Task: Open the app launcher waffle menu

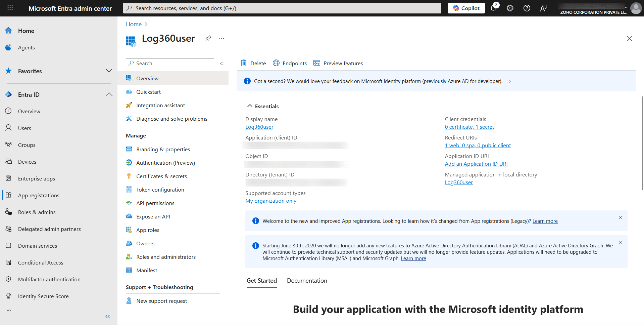Action: [10, 8]
